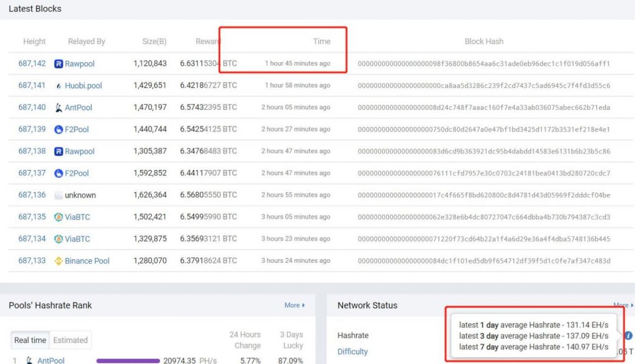Click the AntPool icon in block 687,140 row
This screenshot has width=635, height=364.
(59, 107)
